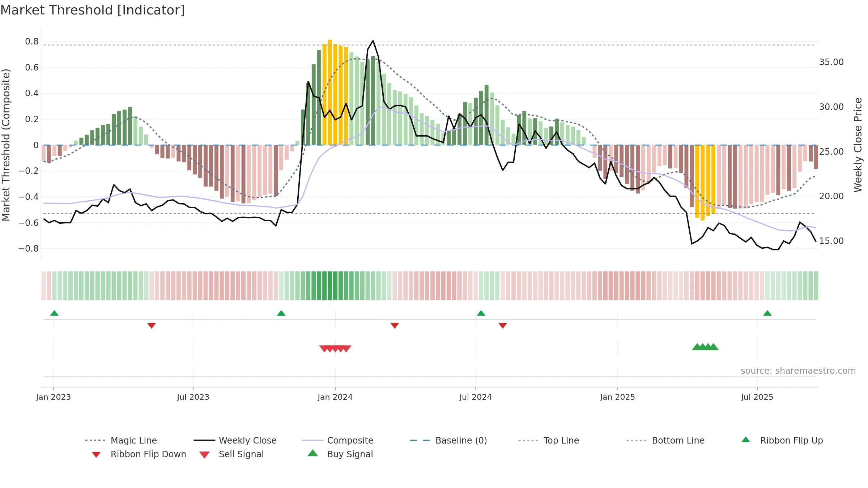Click the 0 baseline tick label
Screen dimensions: 868x488
(x=36, y=145)
